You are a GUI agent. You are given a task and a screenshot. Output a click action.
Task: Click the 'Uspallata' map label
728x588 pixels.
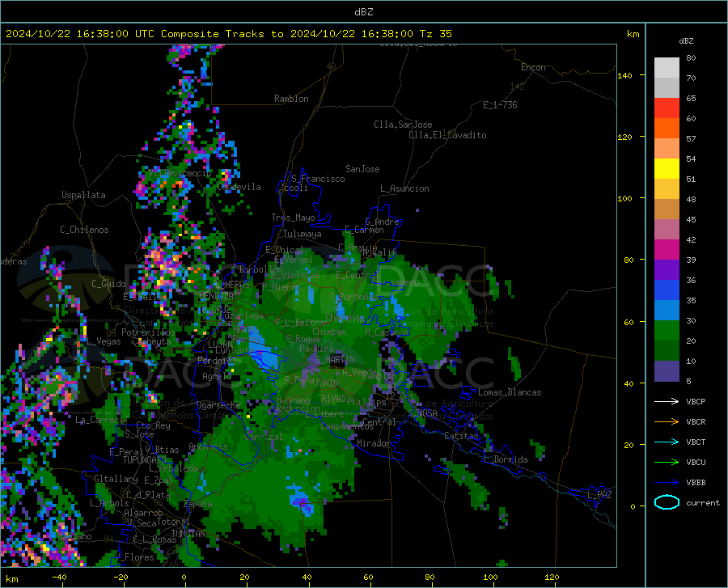click(x=83, y=195)
